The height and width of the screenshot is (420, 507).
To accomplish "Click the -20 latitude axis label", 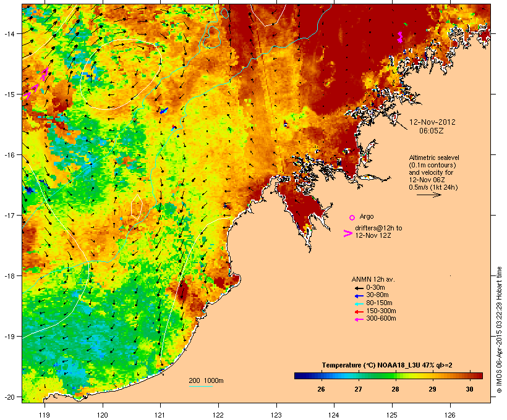I will coord(9,397).
